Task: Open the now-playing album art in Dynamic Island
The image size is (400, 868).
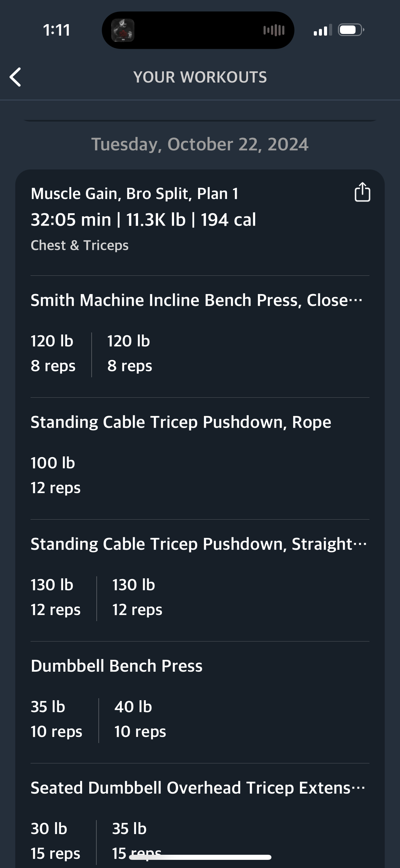Action: click(123, 30)
